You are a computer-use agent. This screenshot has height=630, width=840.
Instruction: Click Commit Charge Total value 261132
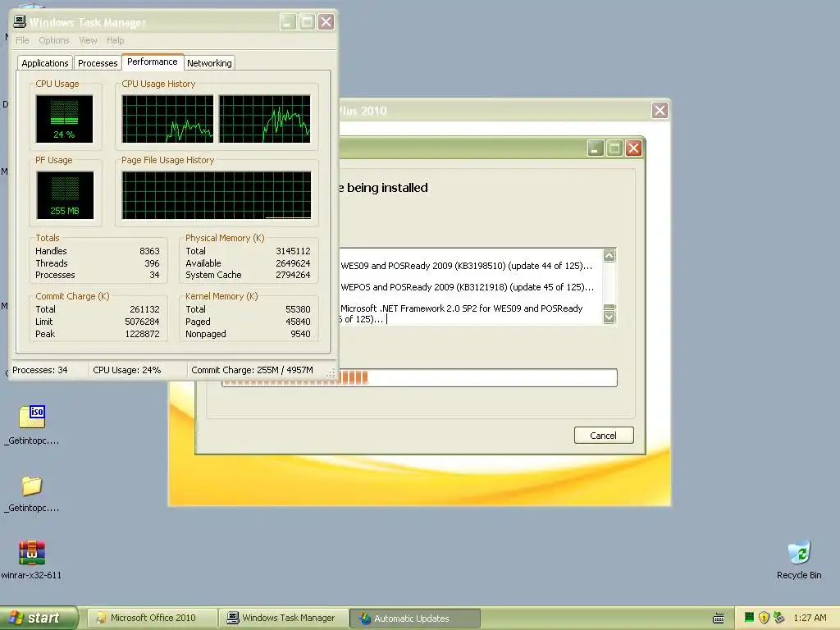point(144,309)
